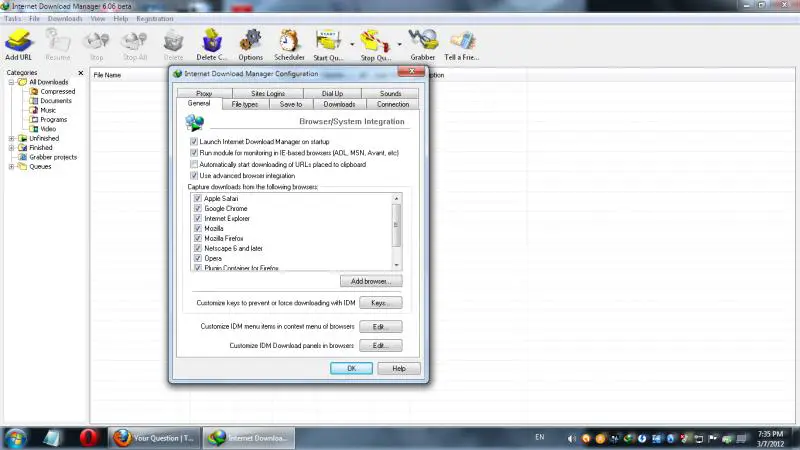The width and height of the screenshot is (800, 450).
Task: Open the Windows Start button
Action: (x=15, y=438)
